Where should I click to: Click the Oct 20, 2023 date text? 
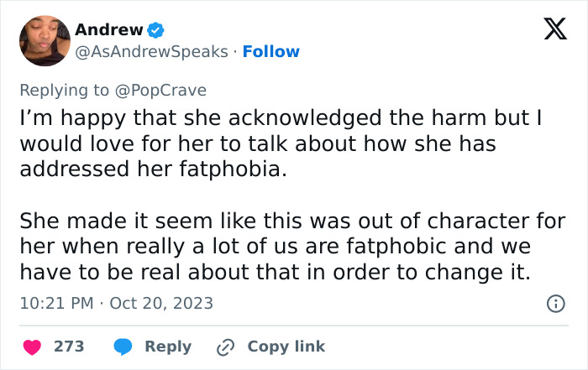tap(161, 303)
